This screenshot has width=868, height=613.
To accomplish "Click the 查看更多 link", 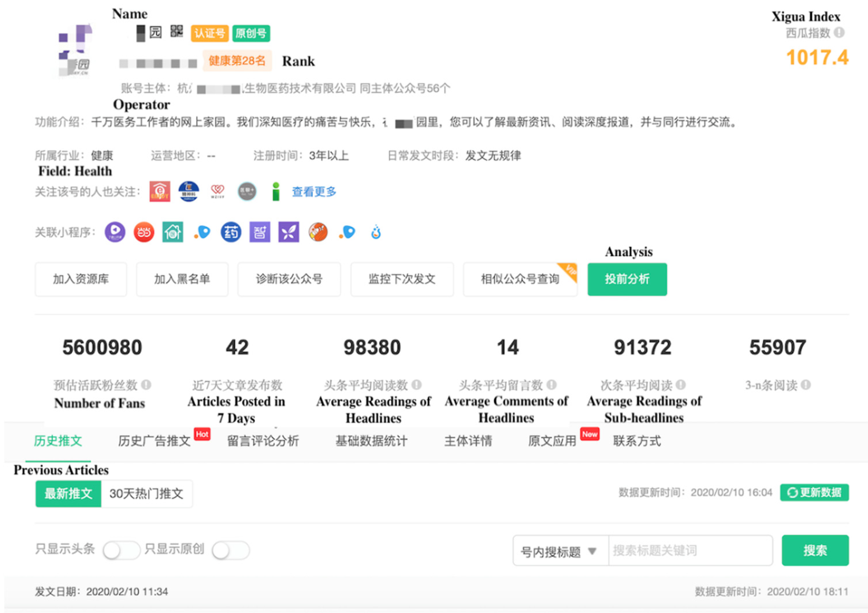I will pos(314,192).
